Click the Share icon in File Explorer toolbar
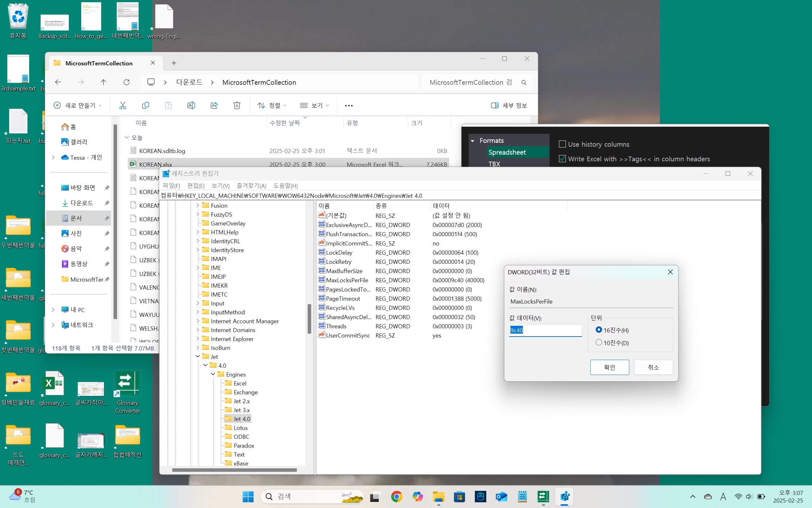This screenshot has width=812, height=508. click(x=214, y=105)
